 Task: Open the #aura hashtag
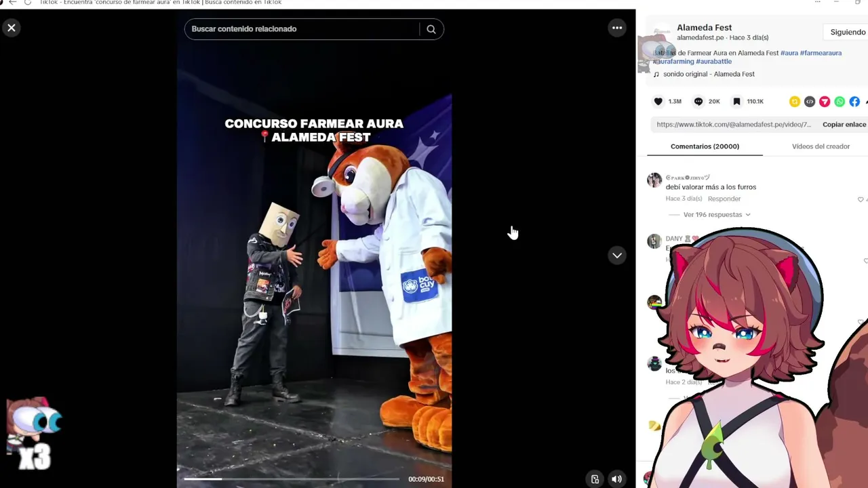click(x=789, y=53)
